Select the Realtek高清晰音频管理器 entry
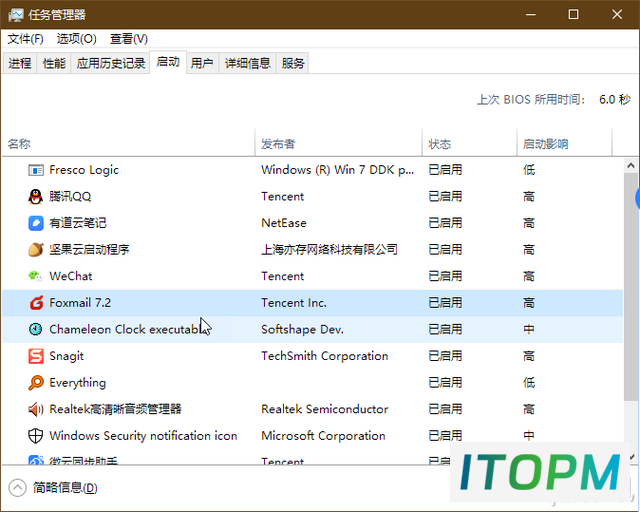The image size is (640, 512). click(x=115, y=409)
